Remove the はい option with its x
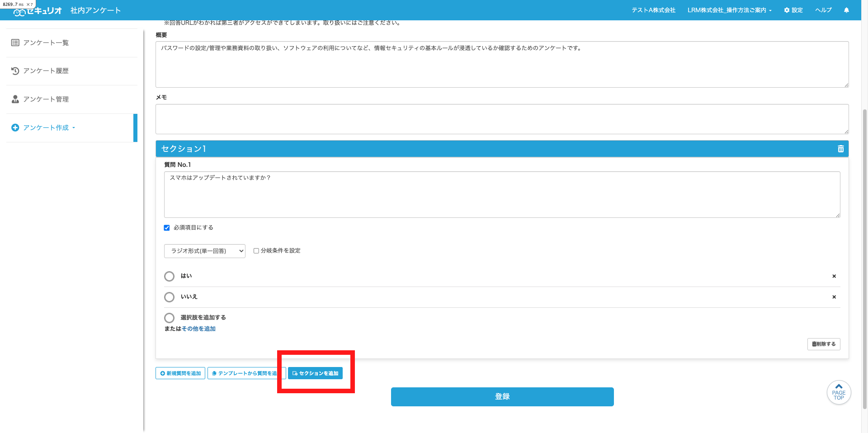The height and width of the screenshot is (433, 868). [x=834, y=276]
